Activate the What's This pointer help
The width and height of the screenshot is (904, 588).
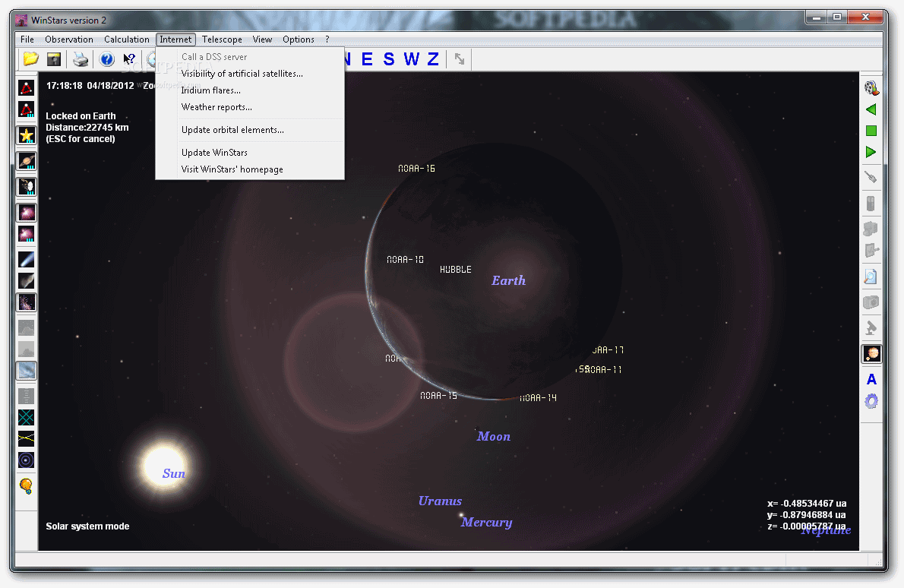pos(129,58)
